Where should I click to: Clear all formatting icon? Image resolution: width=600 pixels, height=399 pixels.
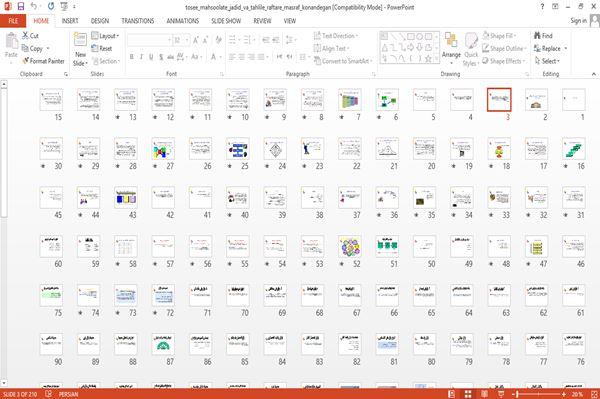[218, 40]
